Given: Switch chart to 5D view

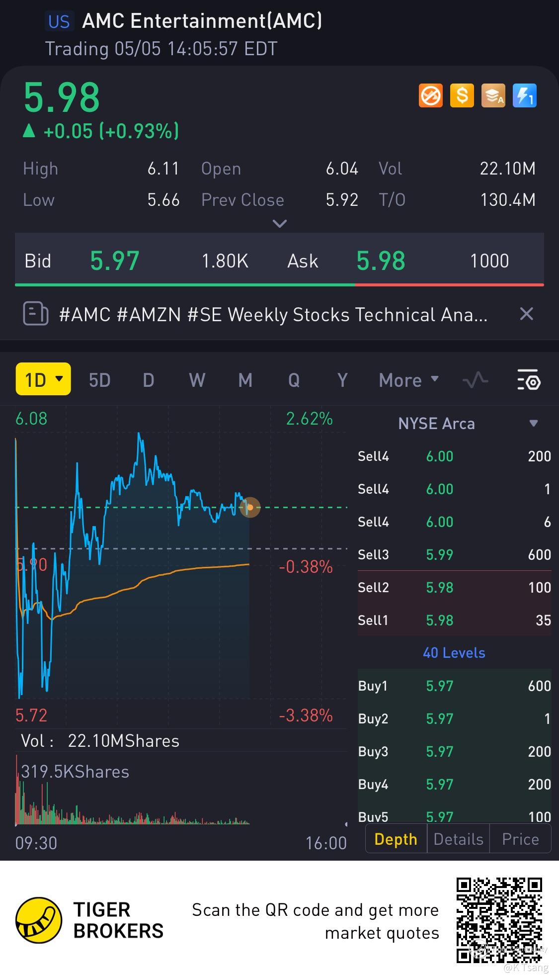Looking at the screenshot, I should [99, 380].
